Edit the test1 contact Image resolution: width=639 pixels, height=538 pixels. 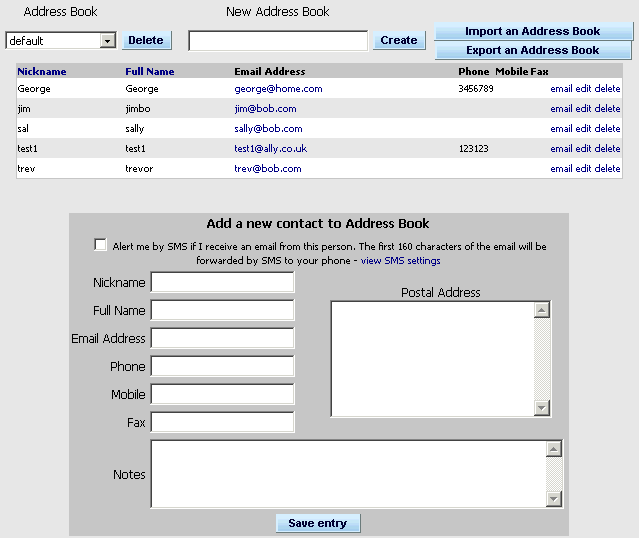pos(583,149)
